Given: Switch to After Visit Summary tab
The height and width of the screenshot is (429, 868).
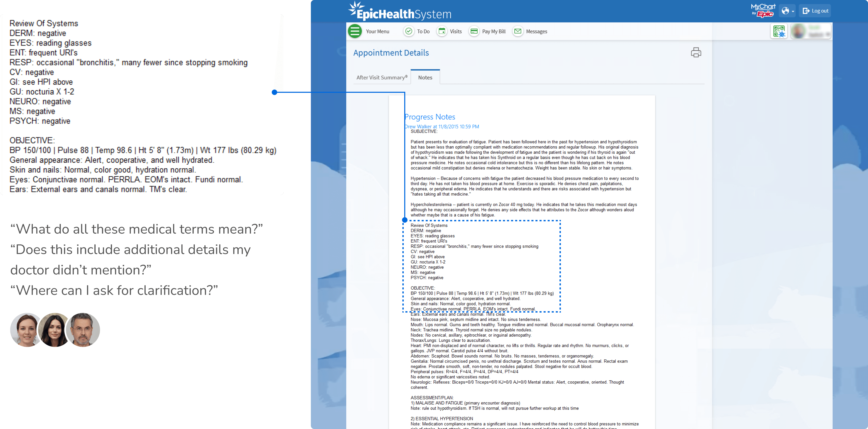Looking at the screenshot, I should point(382,78).
